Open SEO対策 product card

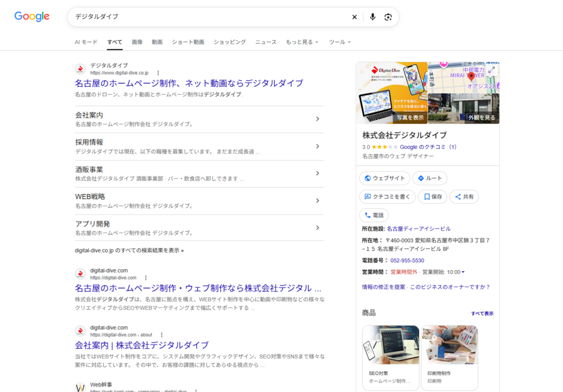(x=391, y=357)
